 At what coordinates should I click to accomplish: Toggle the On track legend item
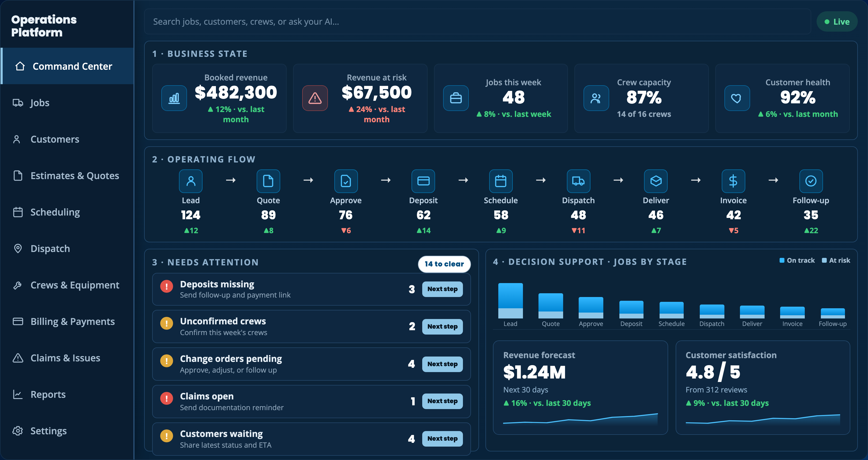pos(797,260)
